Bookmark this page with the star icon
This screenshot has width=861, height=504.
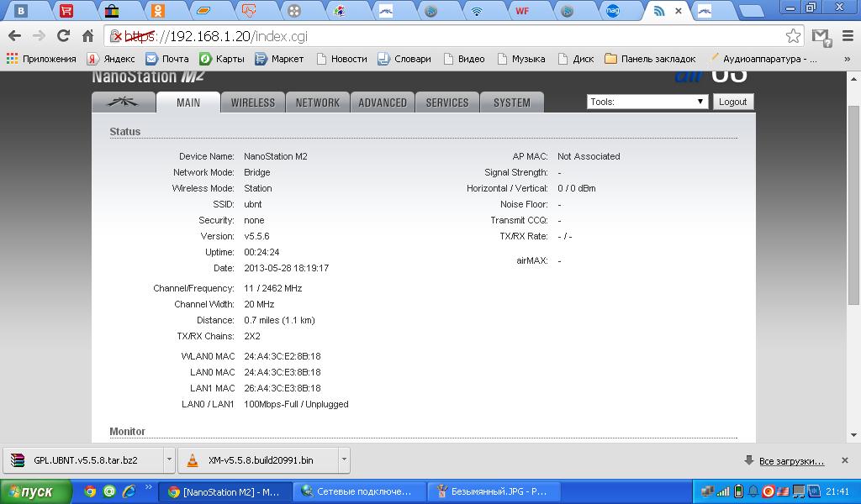793,36
